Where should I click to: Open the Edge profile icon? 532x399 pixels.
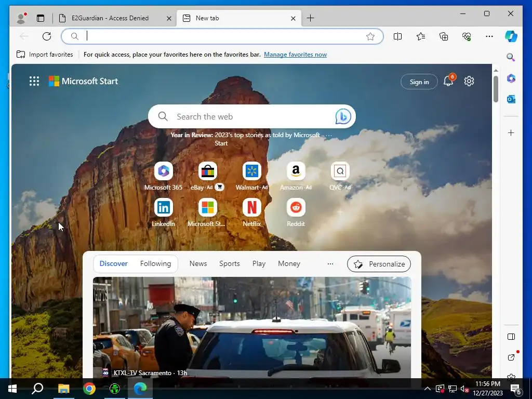(x=21, y=18)
